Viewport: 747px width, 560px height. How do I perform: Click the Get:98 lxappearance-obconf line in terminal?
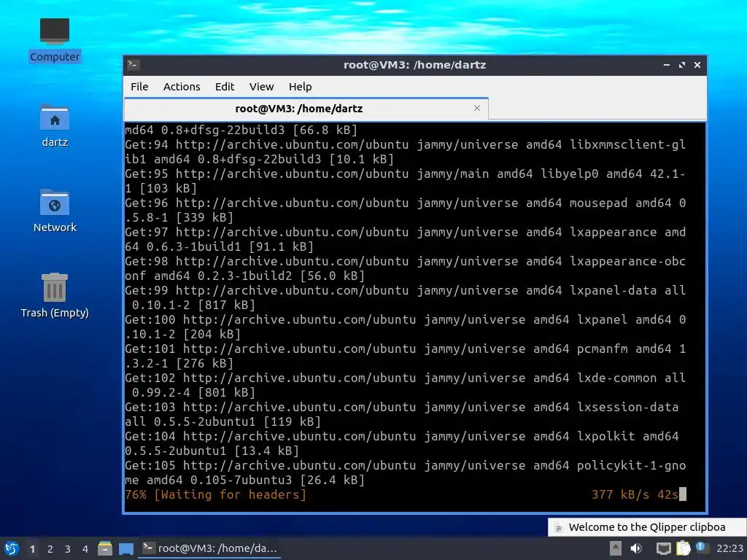pyautogui.click(x=406, y=268)
